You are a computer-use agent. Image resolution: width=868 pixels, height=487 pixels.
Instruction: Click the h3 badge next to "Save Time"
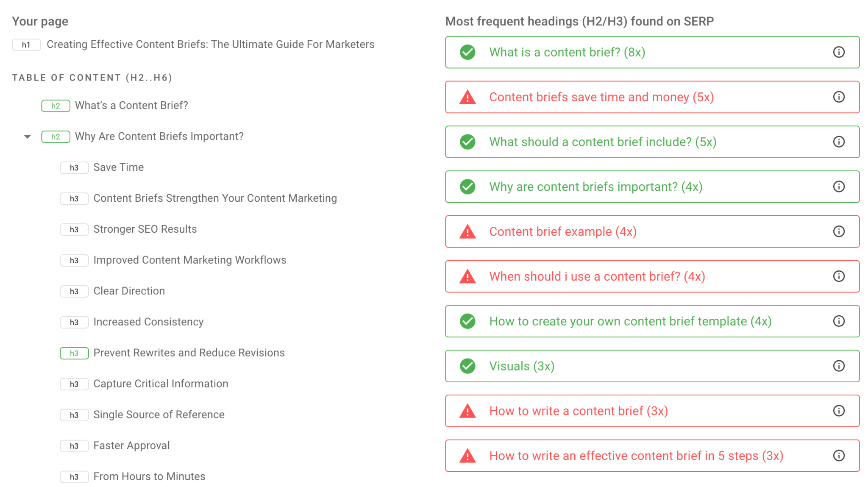click(74, 167)
